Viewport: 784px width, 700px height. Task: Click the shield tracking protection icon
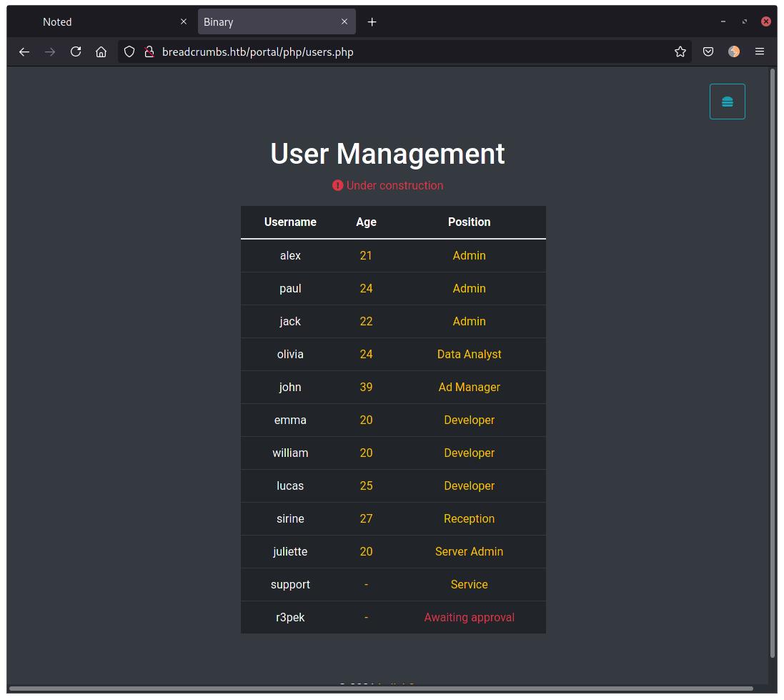tap(129, 51)
